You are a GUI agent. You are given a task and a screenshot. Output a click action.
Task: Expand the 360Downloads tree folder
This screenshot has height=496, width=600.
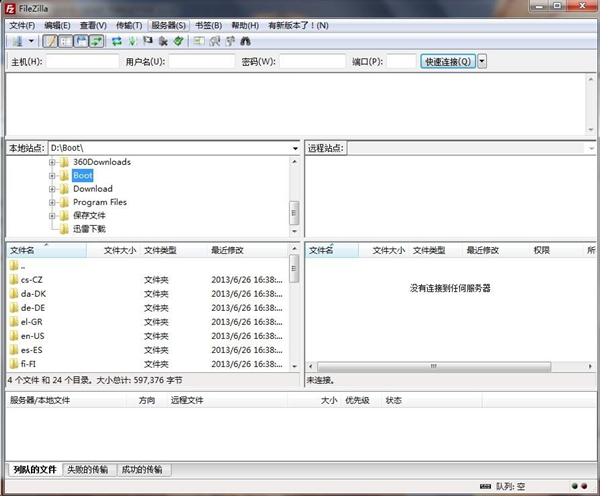pos(52,162)
